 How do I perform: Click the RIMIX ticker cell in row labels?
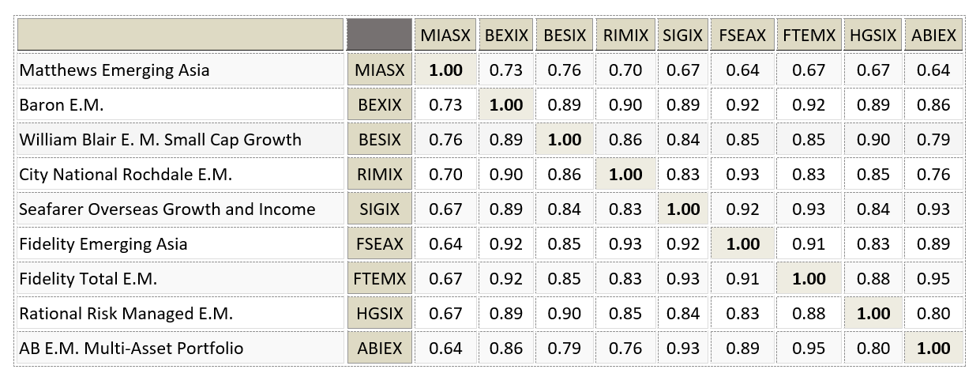pos(379,174)
